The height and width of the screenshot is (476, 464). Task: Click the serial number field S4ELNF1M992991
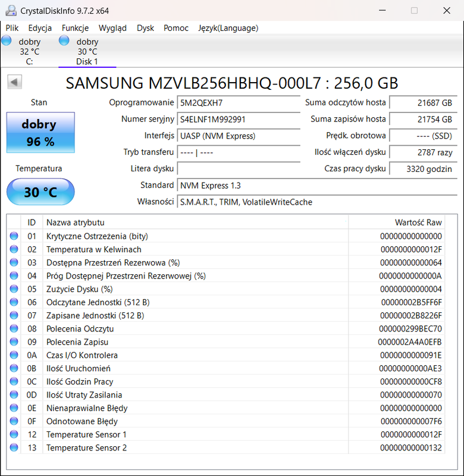239,120
